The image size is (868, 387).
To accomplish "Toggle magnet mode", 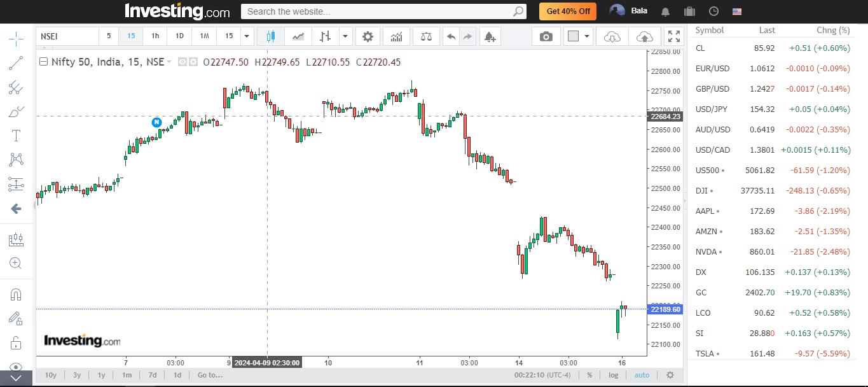I will pos(16,294).
